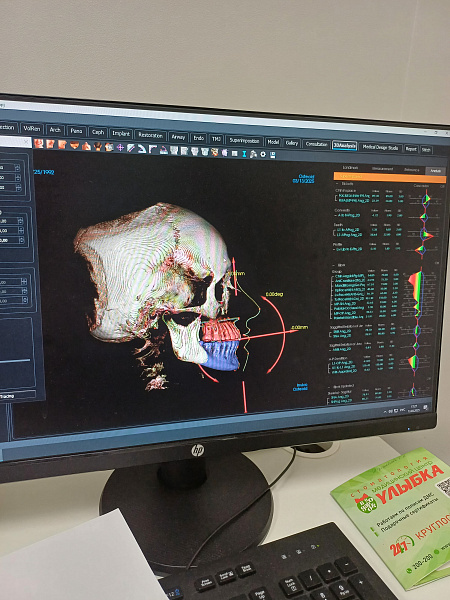450x600 pixels.
Task: Click the orange highlighted bar in the analysis panel
Action: pyautogui.click(x=390, y=177)
